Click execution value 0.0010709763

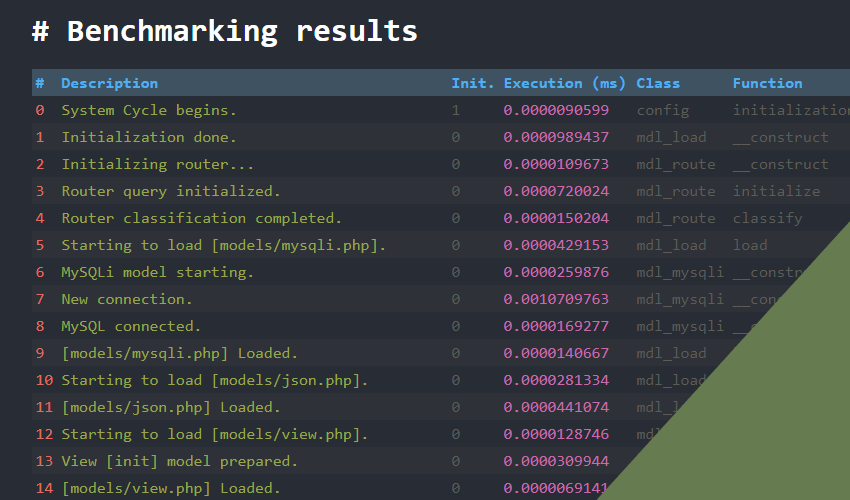coord(556,299)
